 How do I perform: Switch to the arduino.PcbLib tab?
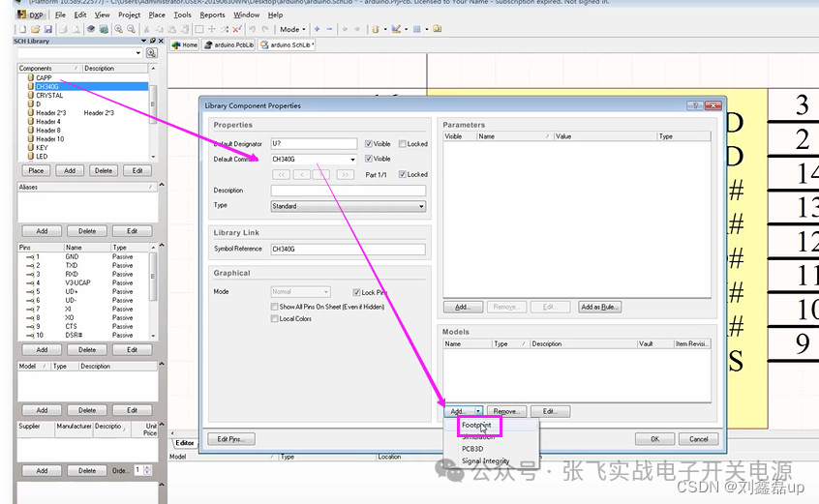point(229,44)
